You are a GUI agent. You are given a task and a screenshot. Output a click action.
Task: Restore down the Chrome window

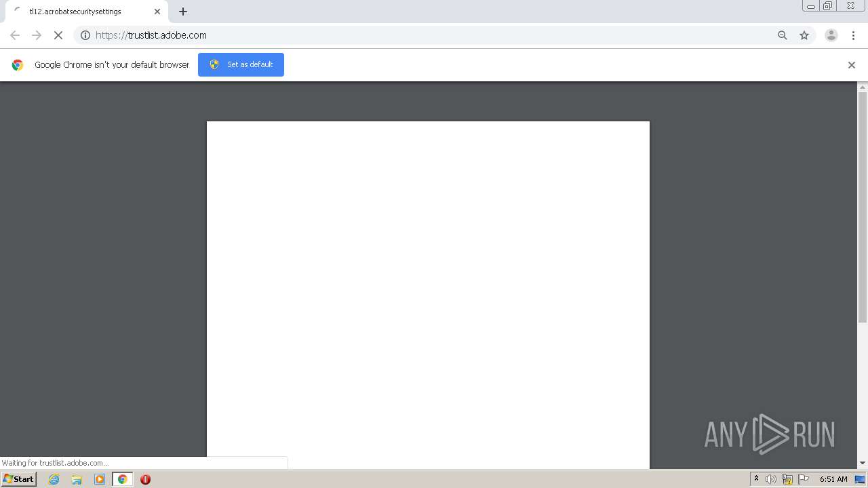point(828,6)
